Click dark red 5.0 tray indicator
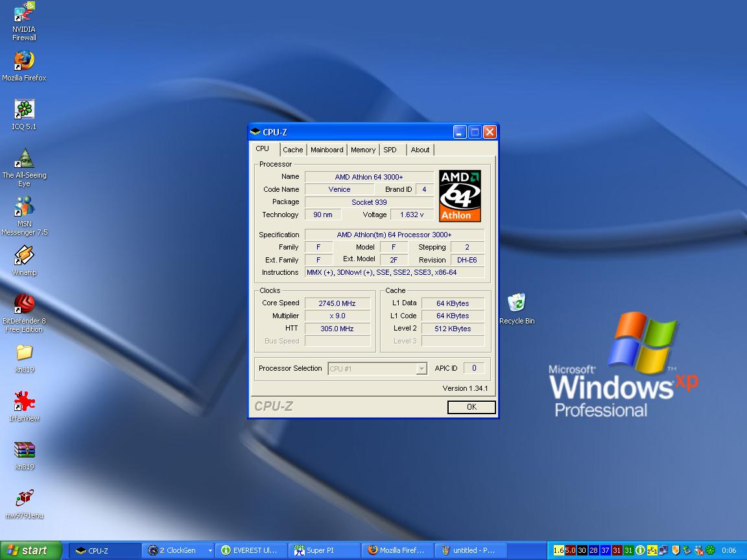 (x=570, y=550)
